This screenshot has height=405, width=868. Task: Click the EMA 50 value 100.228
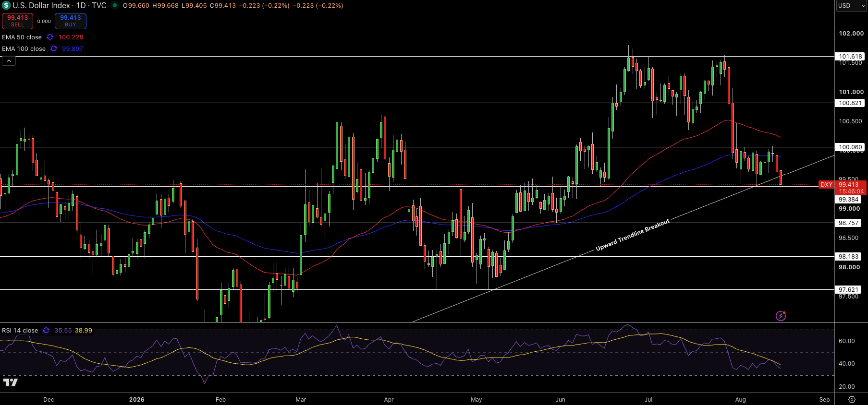[71, 37]
